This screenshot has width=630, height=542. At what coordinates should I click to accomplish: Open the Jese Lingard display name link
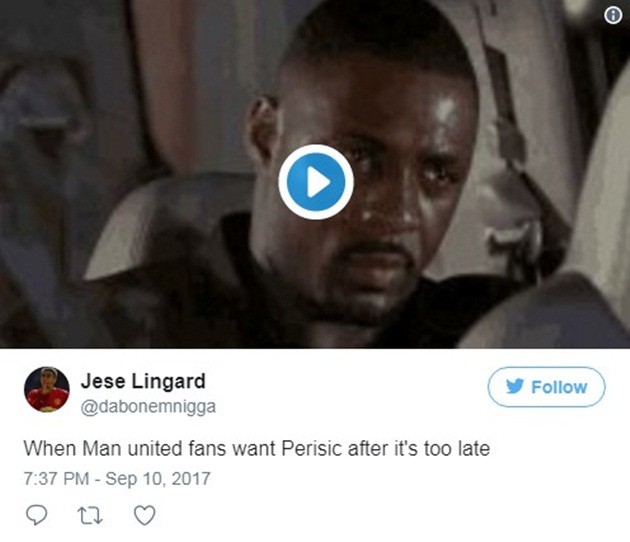tap(143, 381)
